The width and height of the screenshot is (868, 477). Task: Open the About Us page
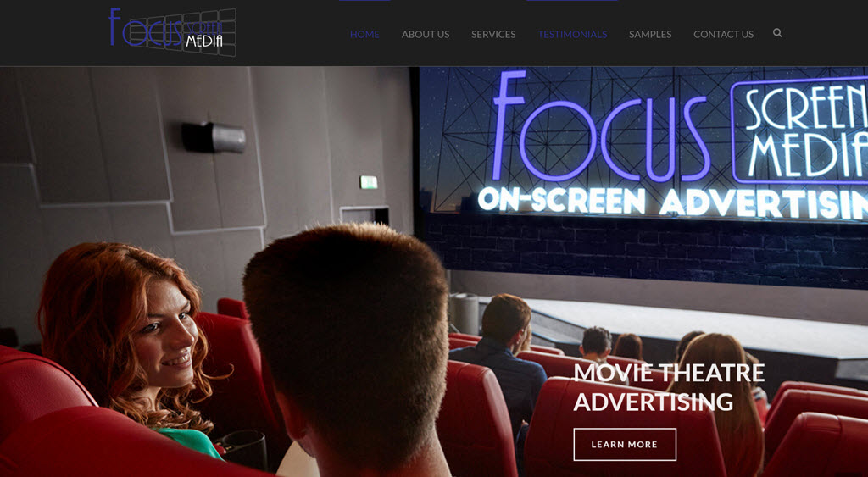click(426, 34)
